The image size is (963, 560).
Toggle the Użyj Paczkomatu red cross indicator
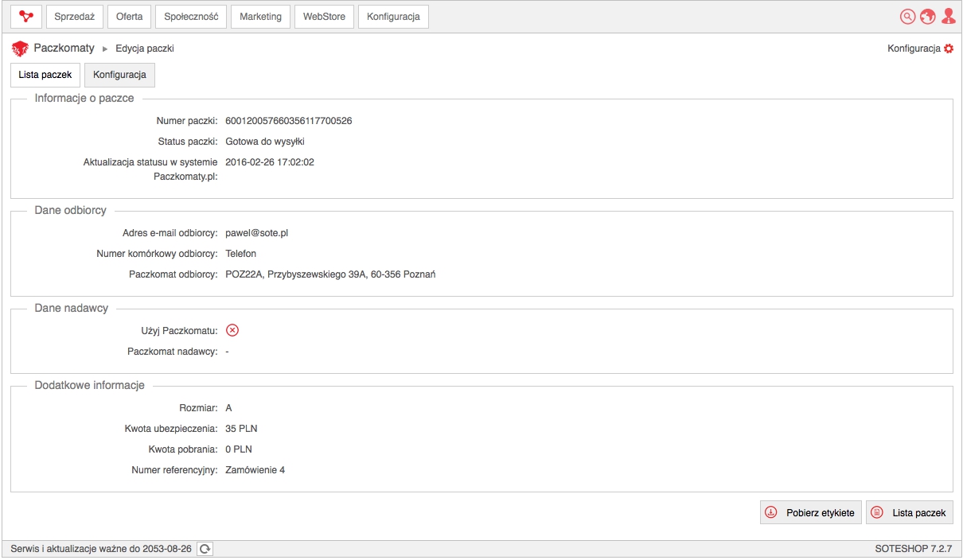(232, 330)
